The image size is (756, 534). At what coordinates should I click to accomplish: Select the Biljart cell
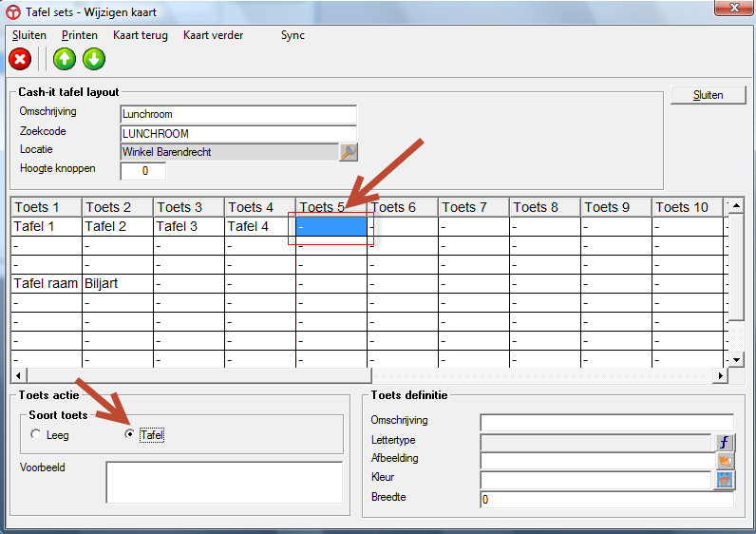coord(118,283)
